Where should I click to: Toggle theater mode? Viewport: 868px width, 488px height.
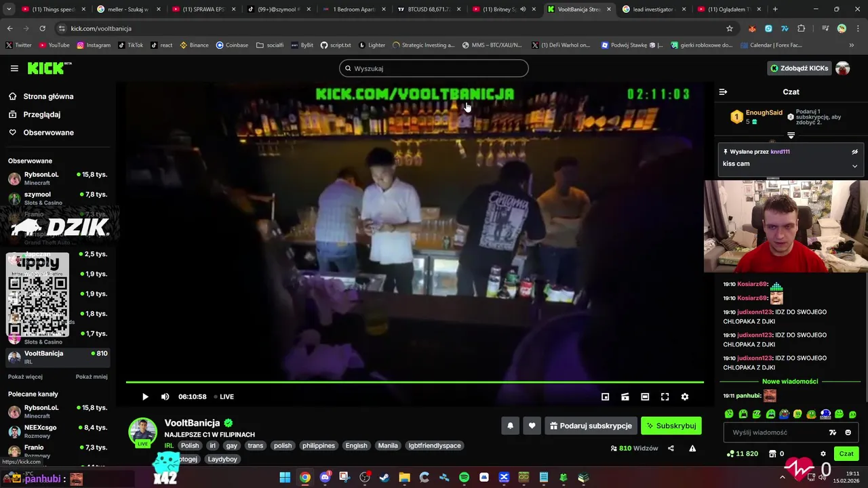click(x=645, y=396)
